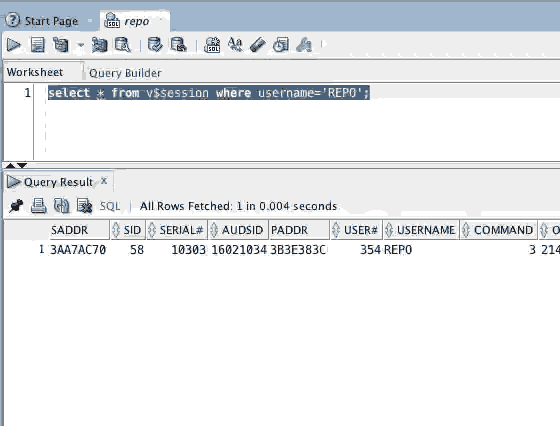560x426 pixels.
Task: Print the query result
Action: click(x=38, y=206)
